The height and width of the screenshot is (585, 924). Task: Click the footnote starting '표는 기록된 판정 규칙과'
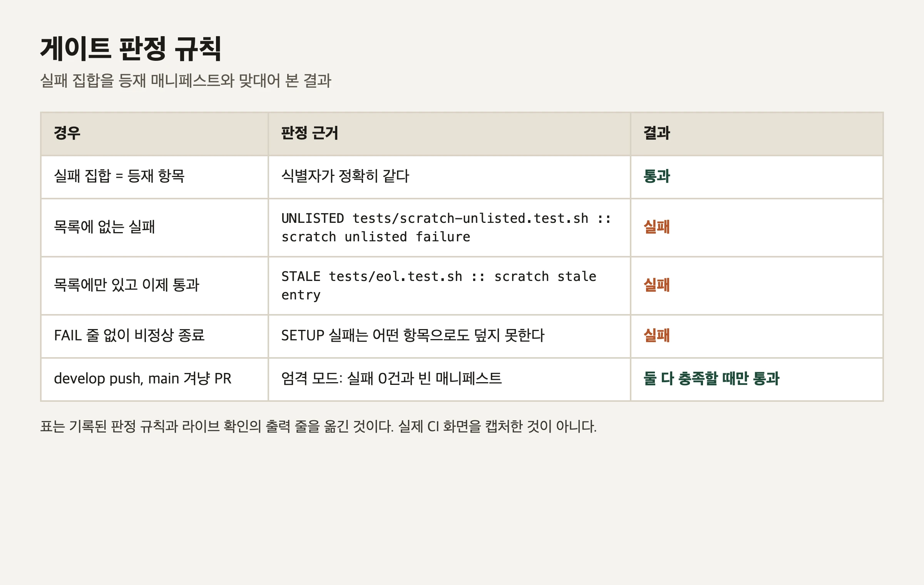coord(318,426)
